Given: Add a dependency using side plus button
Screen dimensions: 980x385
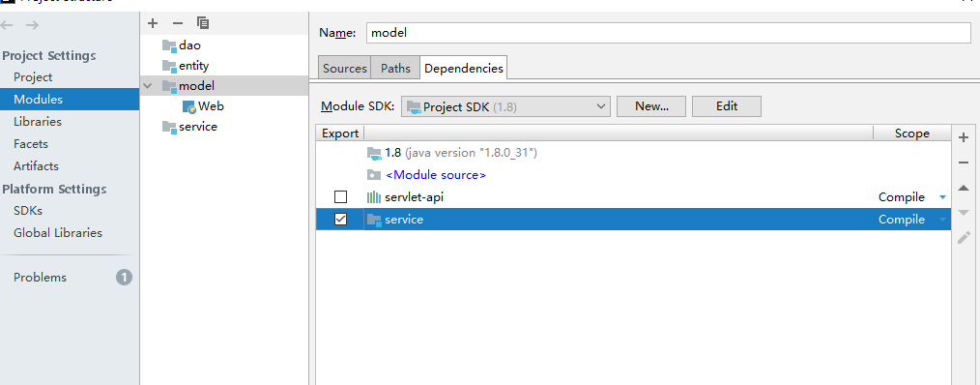Looking at the screenshot, I should [x=964, y=137].
